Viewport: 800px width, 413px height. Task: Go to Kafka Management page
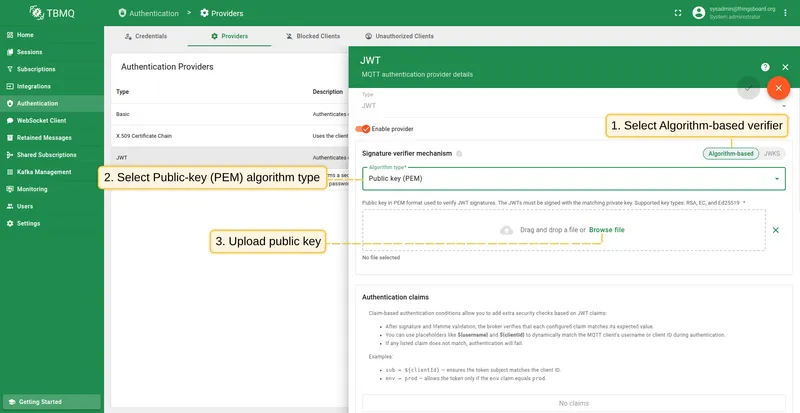click(x=52, y=172)
